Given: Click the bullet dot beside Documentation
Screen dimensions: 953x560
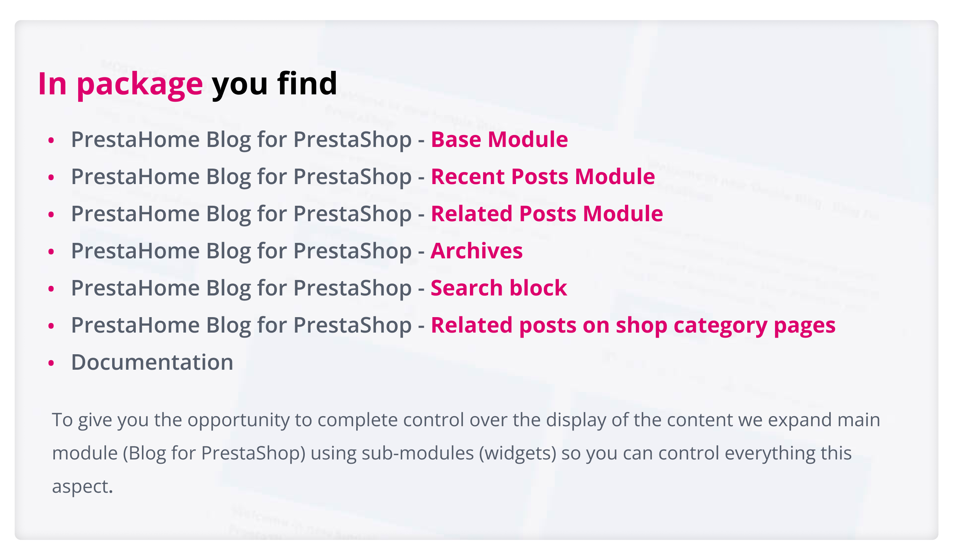Looking at the screenshot, I should pos(51,363).
